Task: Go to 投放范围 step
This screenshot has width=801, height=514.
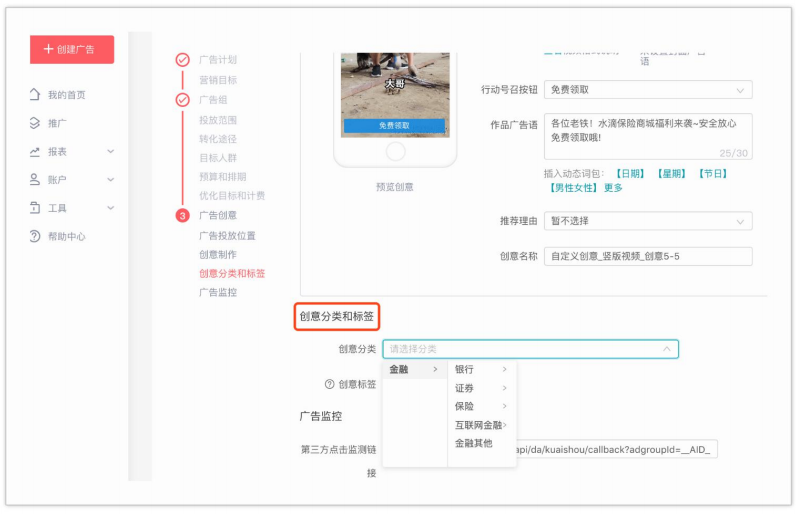Action: [x=218, y=120]
